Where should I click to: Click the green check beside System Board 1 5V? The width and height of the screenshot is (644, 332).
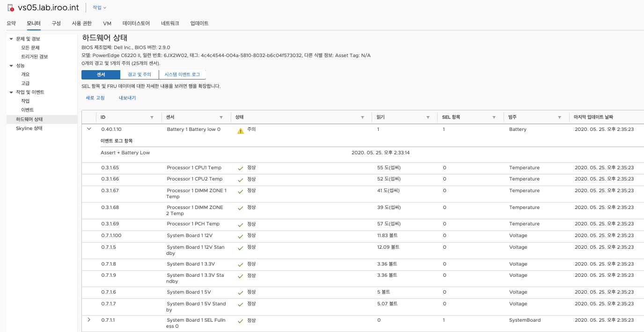click(x=241, y=292)
